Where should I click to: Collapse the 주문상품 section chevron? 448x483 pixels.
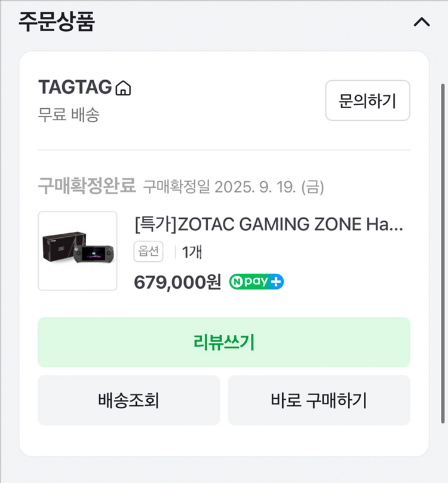click(x=422, y=23)
